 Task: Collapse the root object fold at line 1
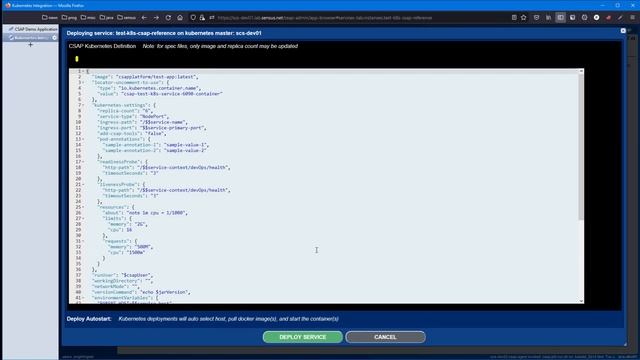83,71
